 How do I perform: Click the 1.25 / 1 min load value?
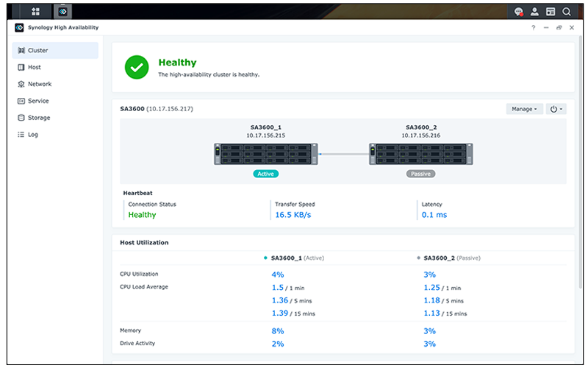coord(442,288)
